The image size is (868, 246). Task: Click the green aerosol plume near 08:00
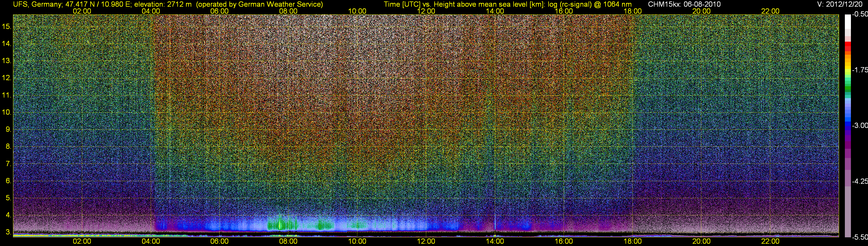click(282, 223)
